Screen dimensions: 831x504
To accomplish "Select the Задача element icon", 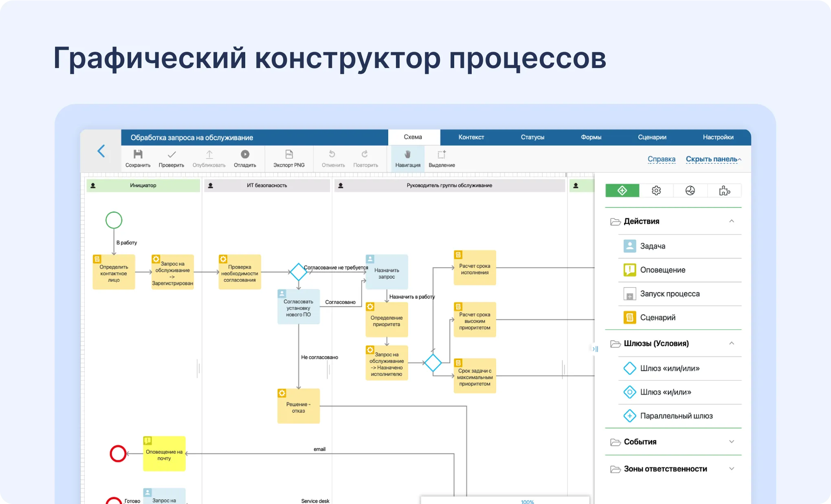I will [x=630, y=246].
